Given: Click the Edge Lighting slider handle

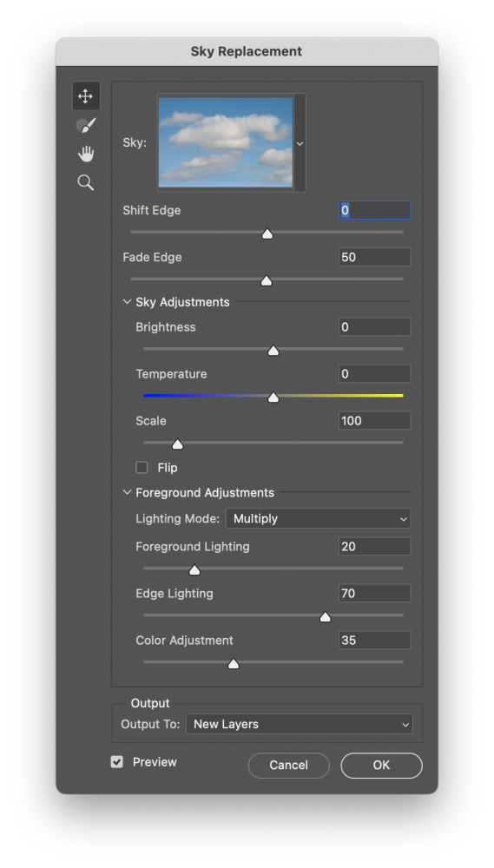Looking at the screenshot, I should [x=325, y=616].
